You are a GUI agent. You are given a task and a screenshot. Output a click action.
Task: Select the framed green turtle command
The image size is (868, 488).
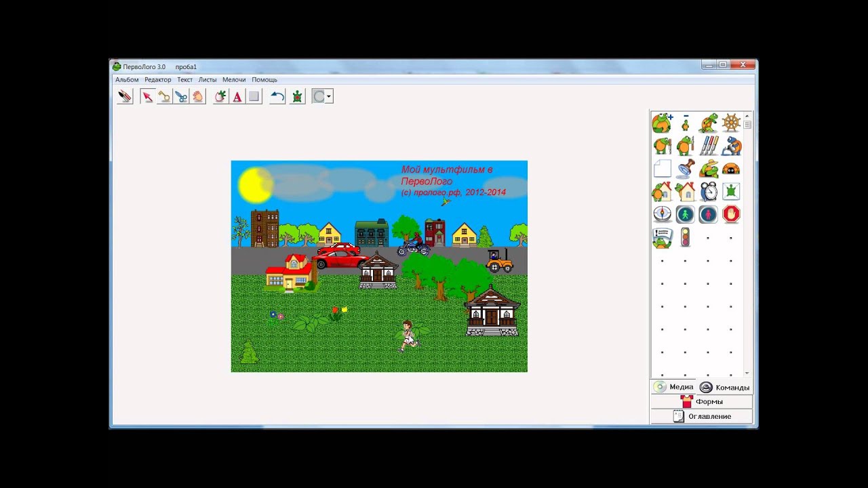731,191
